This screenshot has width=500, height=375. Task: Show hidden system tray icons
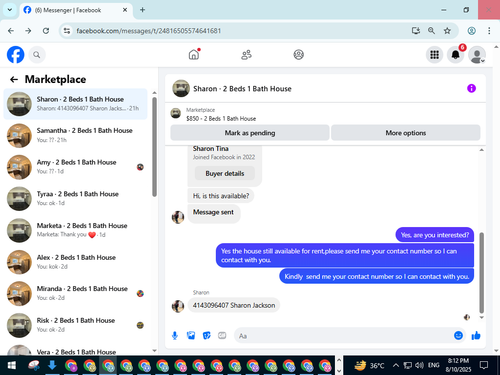pos(395,366)
